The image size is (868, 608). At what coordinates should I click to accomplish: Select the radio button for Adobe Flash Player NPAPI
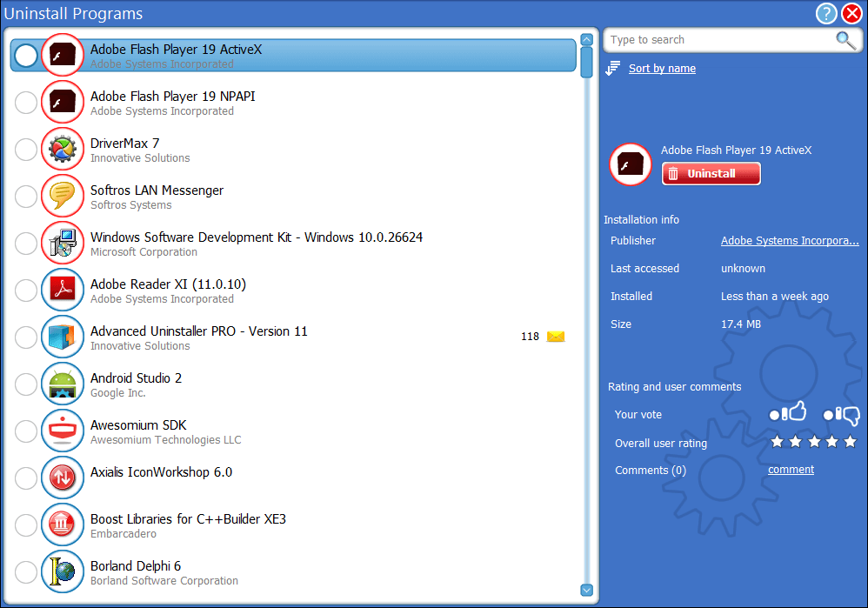pyautogui.click(x=25, y=102)
